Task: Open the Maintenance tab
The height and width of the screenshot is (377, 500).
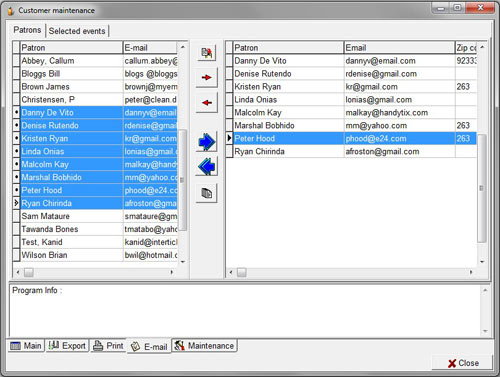Action: [204, 346]
